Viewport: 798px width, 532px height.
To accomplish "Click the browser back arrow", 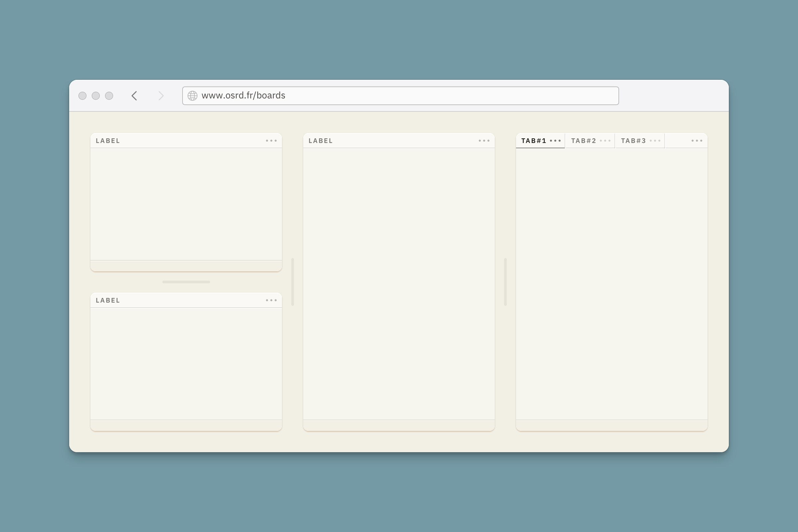I will (x=134, y=96).
